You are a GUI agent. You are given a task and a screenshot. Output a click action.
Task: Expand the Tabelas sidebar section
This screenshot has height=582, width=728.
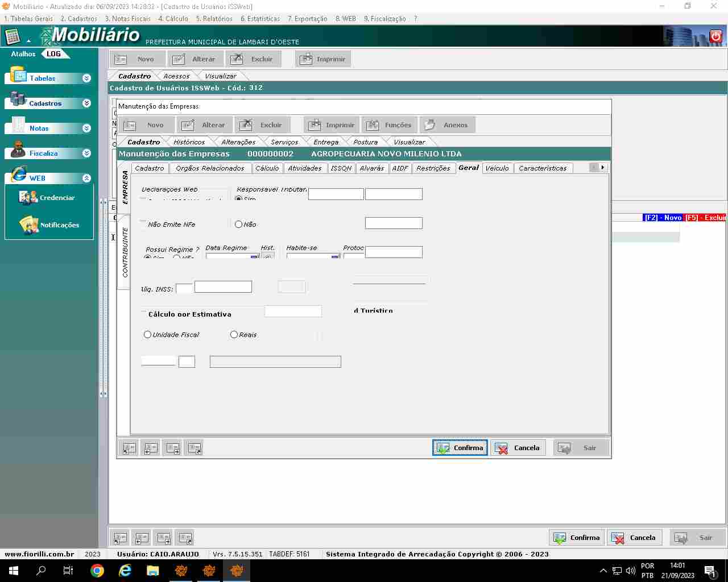click(86, 78)
